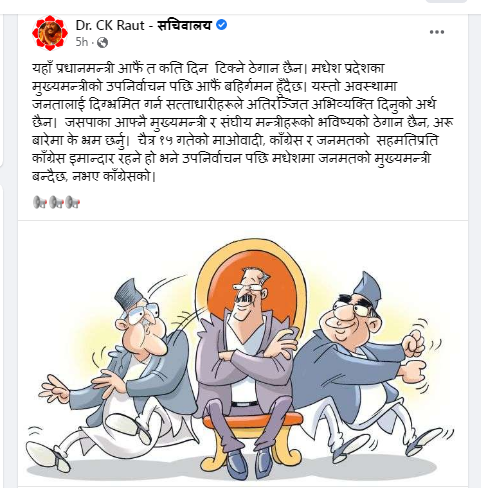Click the seated cartoon man with crossed arms
Image resolution: width=481 pixels, height=488 pixels.
point(245,363)
